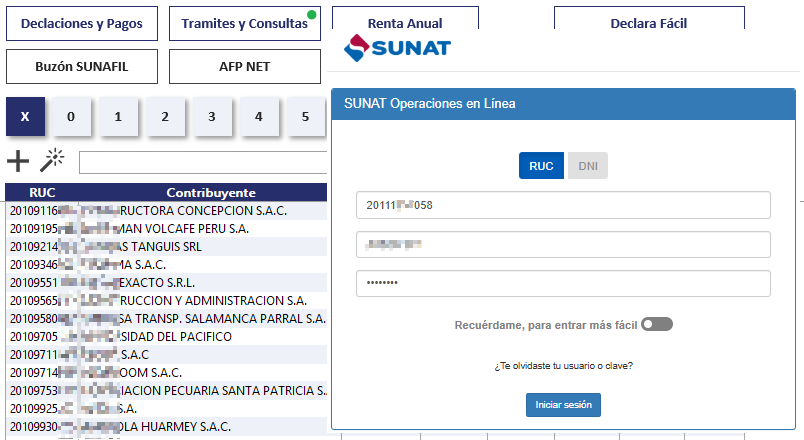The height and width of the screenshot is (440, 804).
Task: Select the row with RUC 20109711
Action: click(x=166, y=354)
